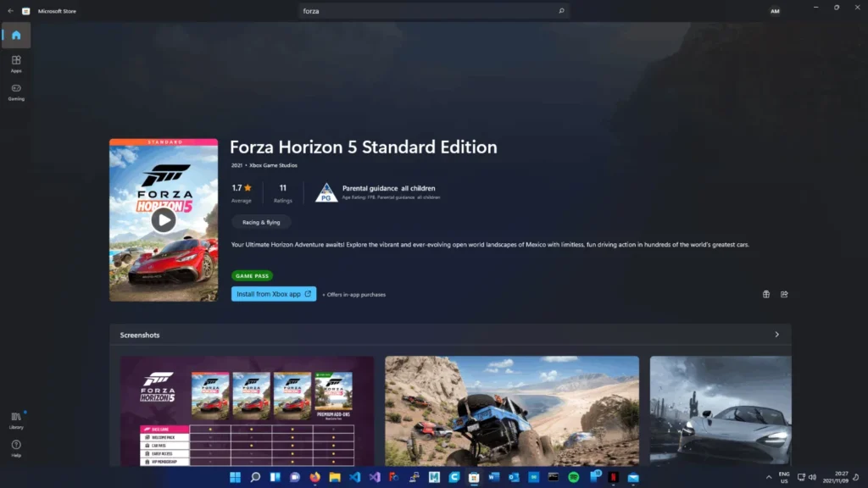The width and height of the screenshot is (868, 488).
Task: Launch Firefox from the taskbar
Action: [x=315, y=477]
